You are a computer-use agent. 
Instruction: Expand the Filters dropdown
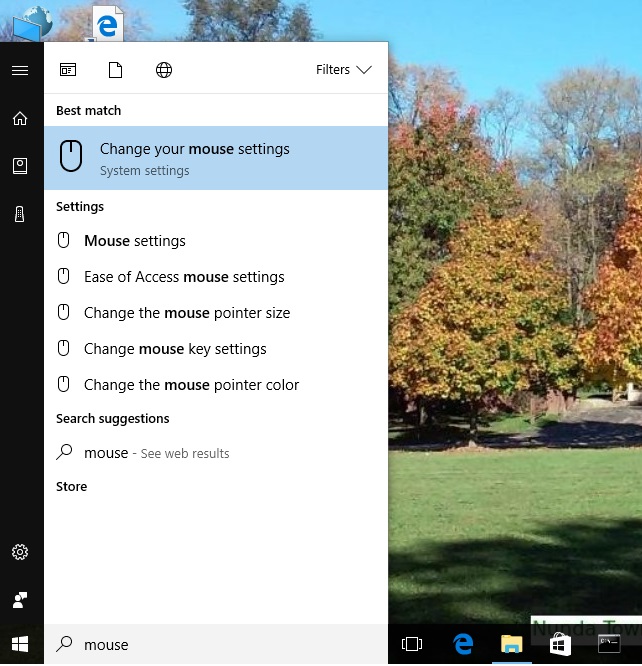pyautogui.click(x=343, y=70)
